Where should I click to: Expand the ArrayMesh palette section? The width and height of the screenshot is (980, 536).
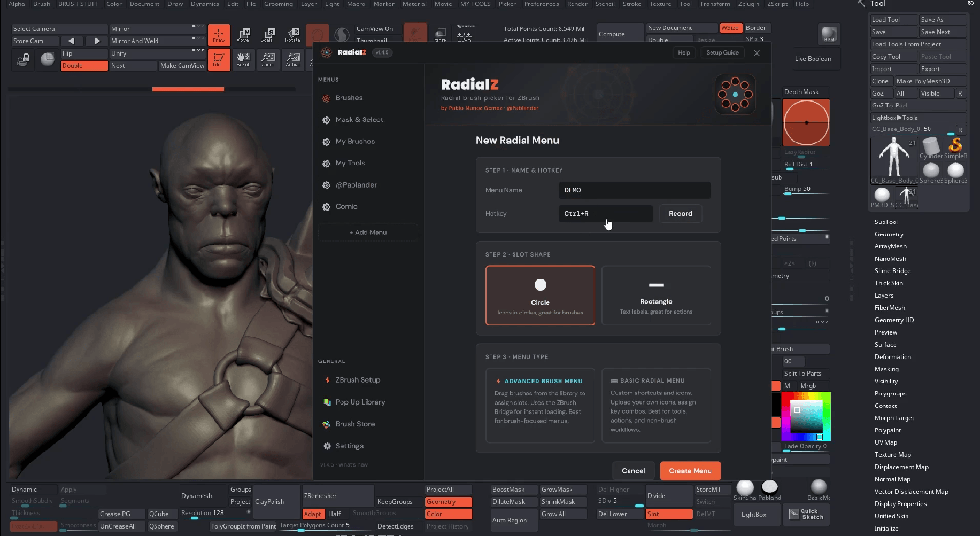click(891, 246)
